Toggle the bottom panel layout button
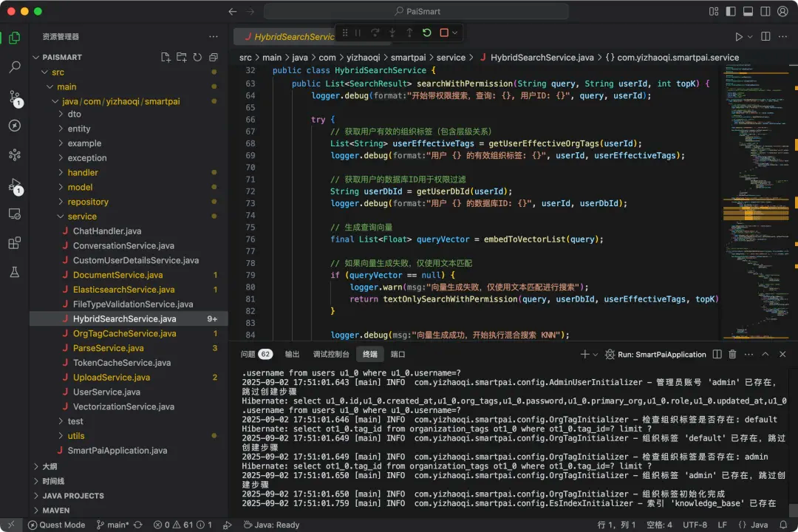This screenshot has width=798, height=532. 748,12
